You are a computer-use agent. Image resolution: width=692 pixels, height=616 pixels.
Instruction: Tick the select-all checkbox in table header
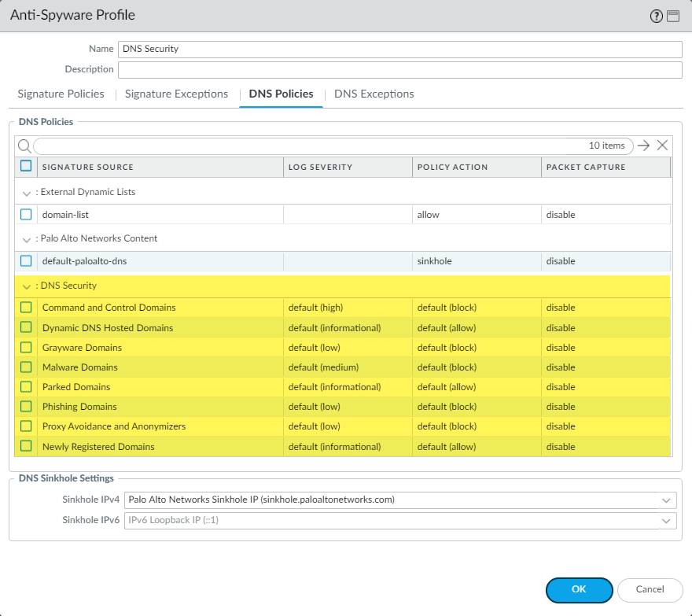tap(26, 166)
